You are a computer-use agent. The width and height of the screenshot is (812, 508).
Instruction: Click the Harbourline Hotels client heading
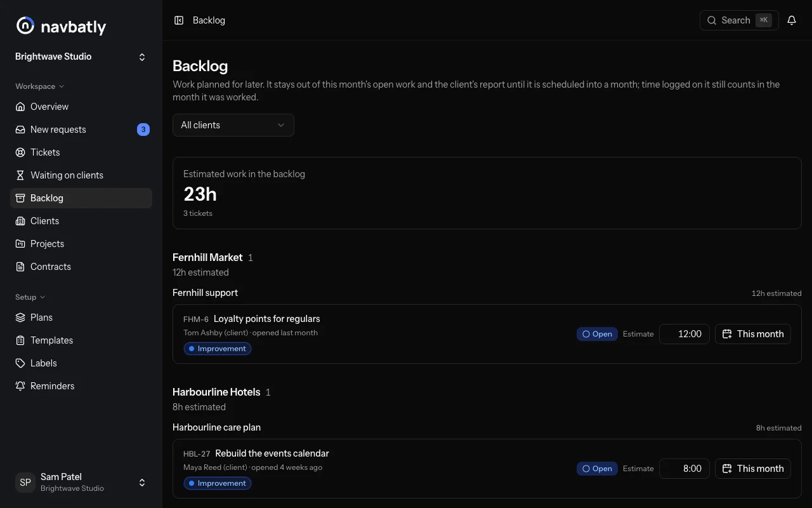(216, 392)
